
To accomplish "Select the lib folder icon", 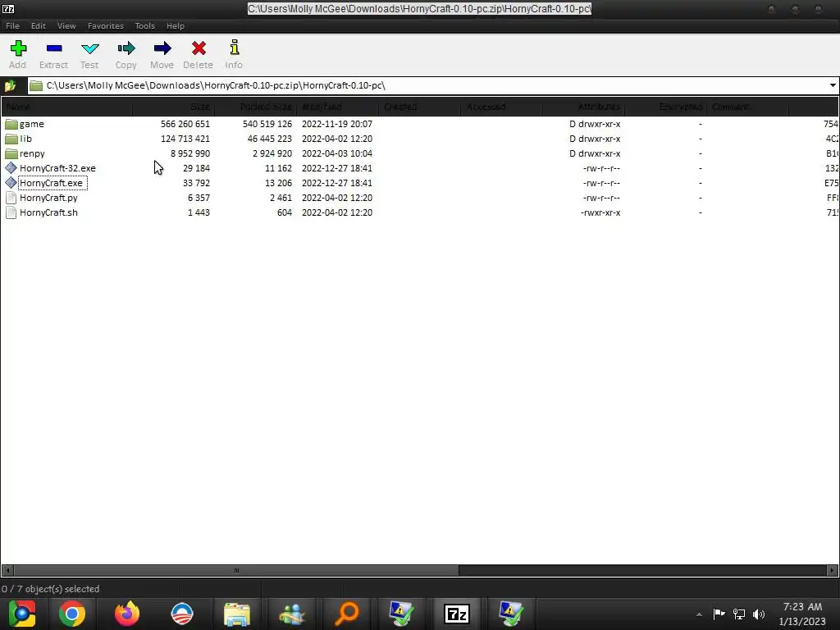I will (x=11, y=139).
